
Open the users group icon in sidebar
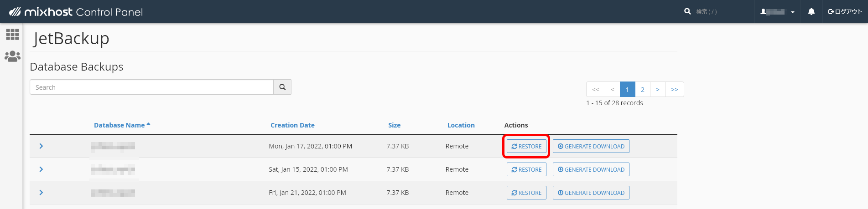[x=12, y=56]
